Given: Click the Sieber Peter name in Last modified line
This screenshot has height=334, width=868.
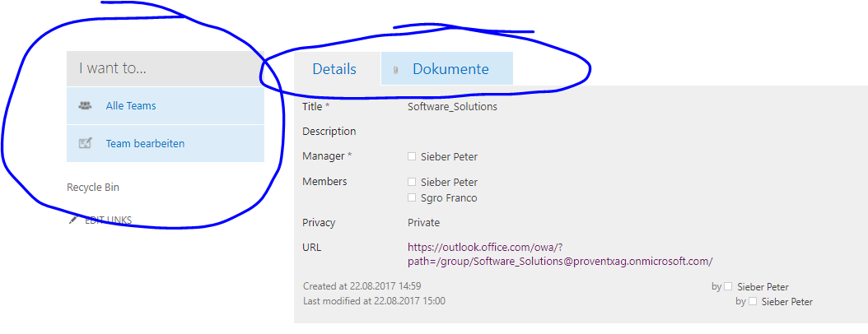Looking at the screenshot, I should (786, 302).
